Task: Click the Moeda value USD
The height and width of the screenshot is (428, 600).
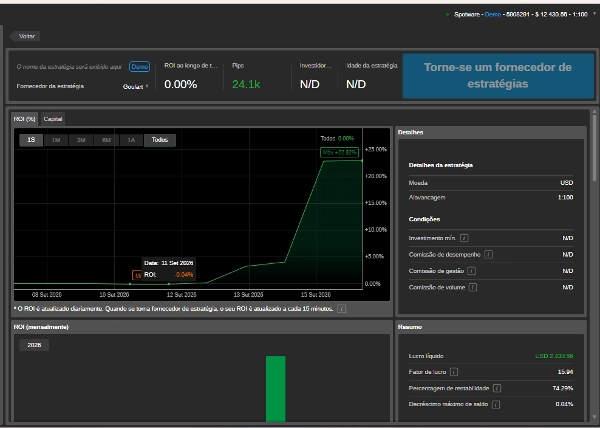Action: coord(567,183)
